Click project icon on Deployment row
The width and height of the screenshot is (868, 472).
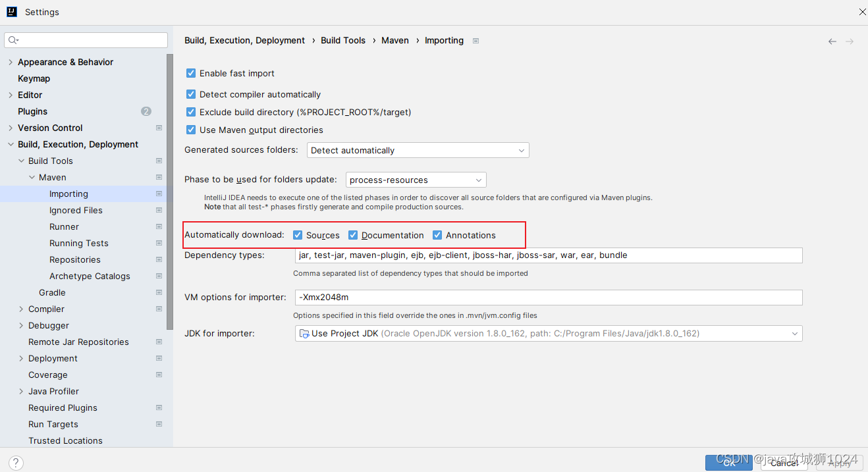pos(159,358)
